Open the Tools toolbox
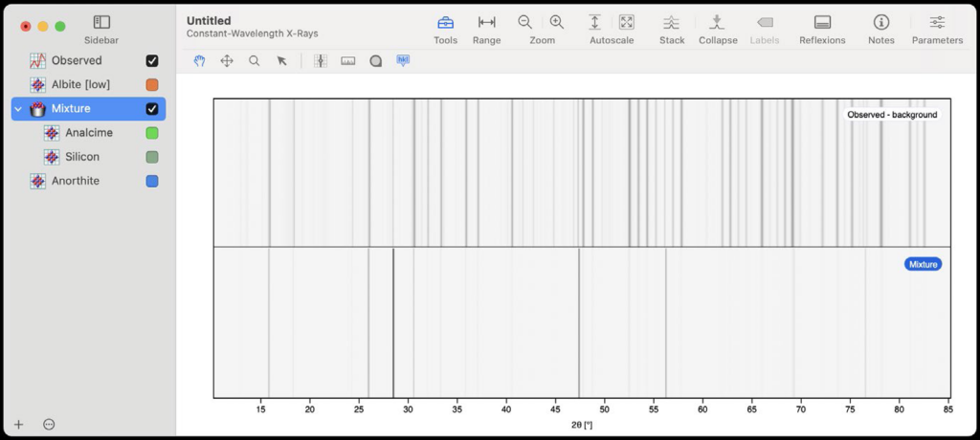The height and width of the screenshot is (440, 980). (x=445, y=23)
